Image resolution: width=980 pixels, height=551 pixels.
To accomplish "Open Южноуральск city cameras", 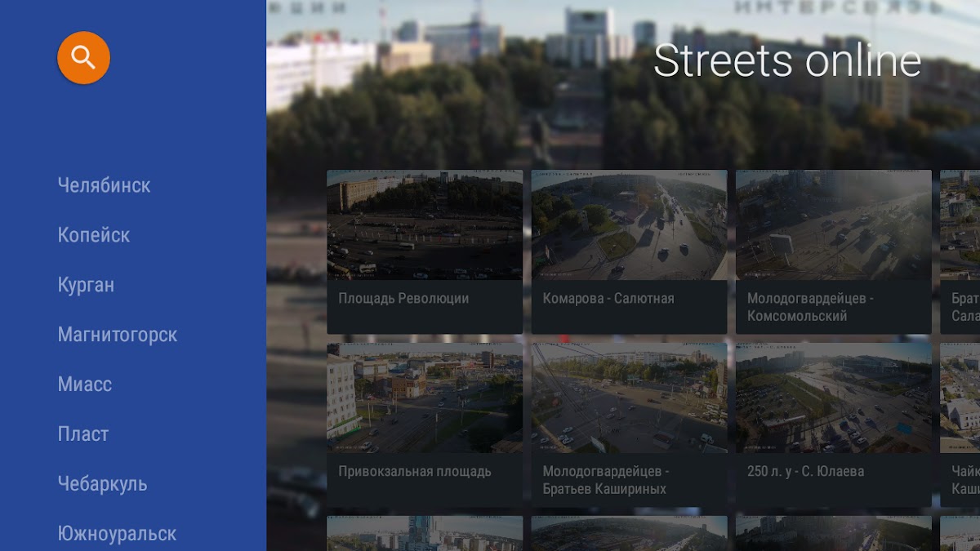I will 117,534.
